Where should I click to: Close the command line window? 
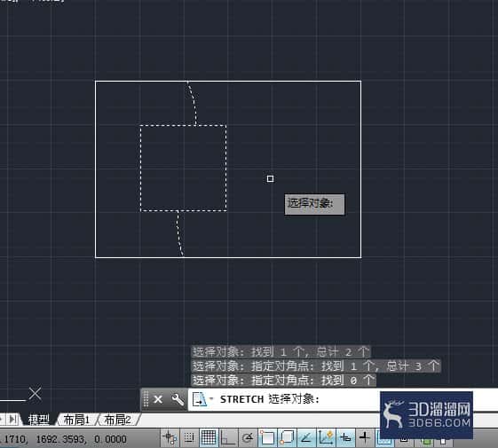158,399
